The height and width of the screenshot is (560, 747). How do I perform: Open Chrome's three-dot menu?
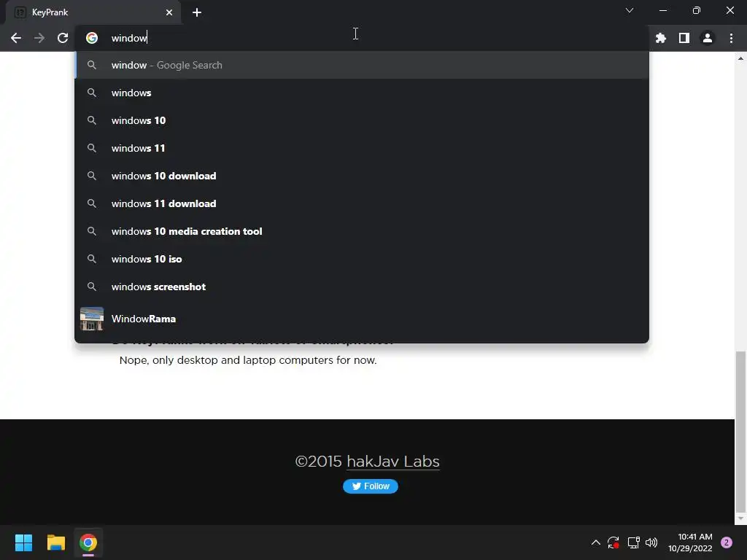coord(731,38)
